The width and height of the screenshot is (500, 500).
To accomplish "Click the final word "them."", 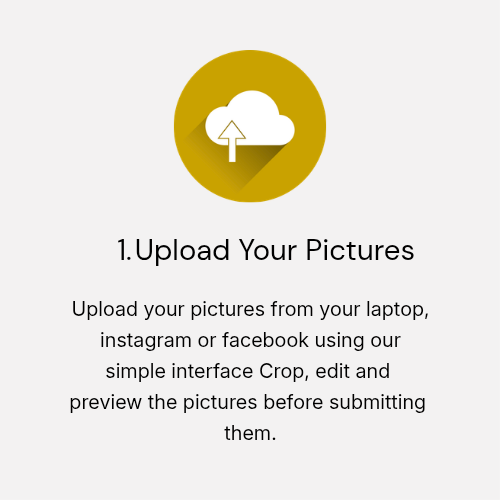I will click(250, 433).
